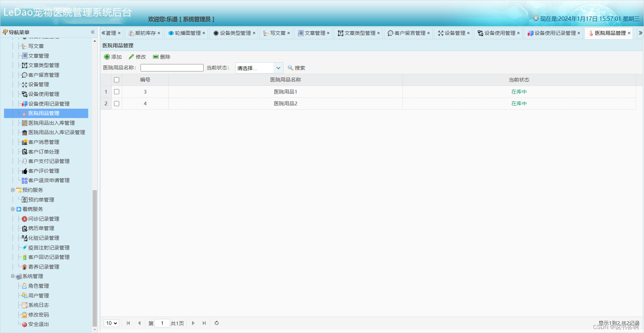Click the magnifier 搜索 search icon

(x=290, y=68)
